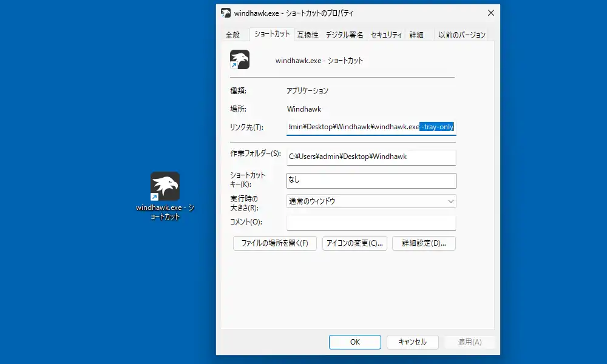
Task: Select the ショートカット tab
Action: click(272, 34)
